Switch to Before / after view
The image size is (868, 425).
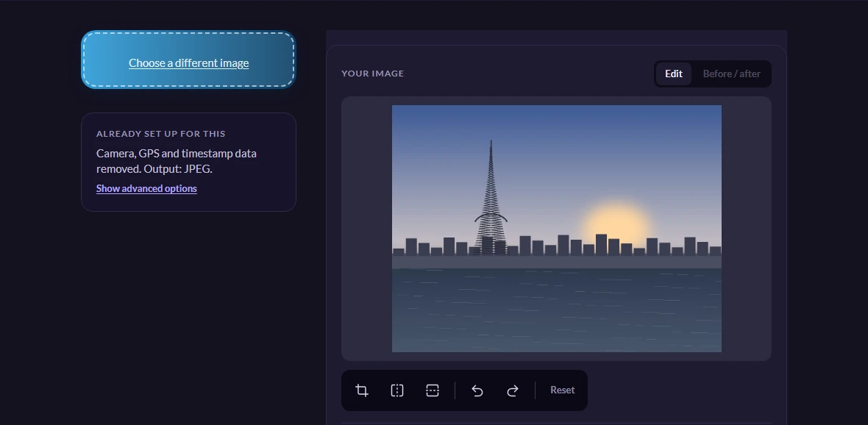[x=731, y=74]
